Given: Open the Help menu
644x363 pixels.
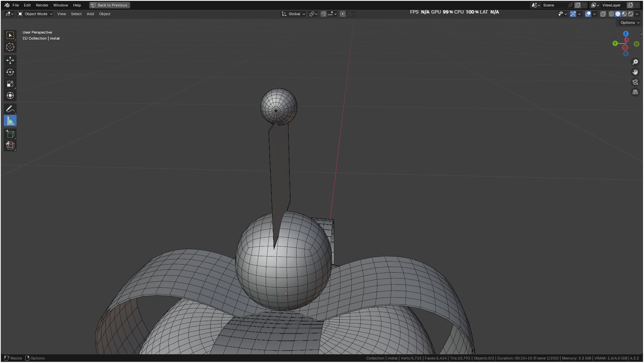Looking at the screenshot, I should point(77,5).
